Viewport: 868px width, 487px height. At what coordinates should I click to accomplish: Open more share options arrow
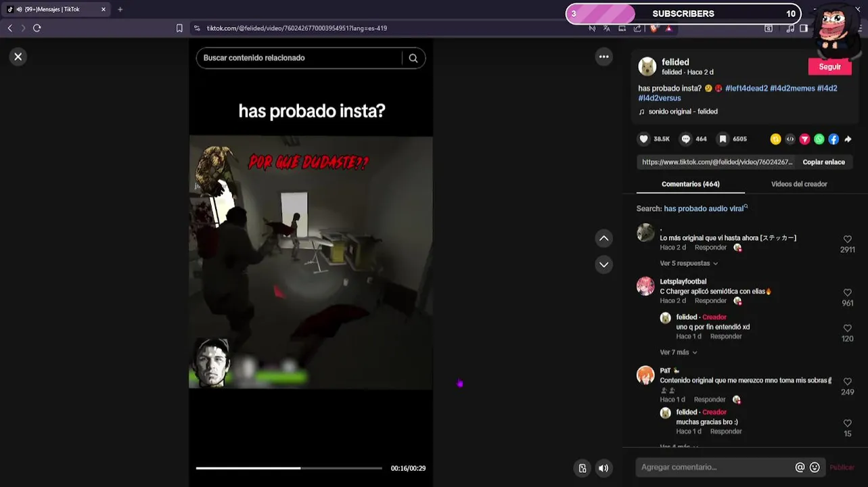click(x=848, y=139)
